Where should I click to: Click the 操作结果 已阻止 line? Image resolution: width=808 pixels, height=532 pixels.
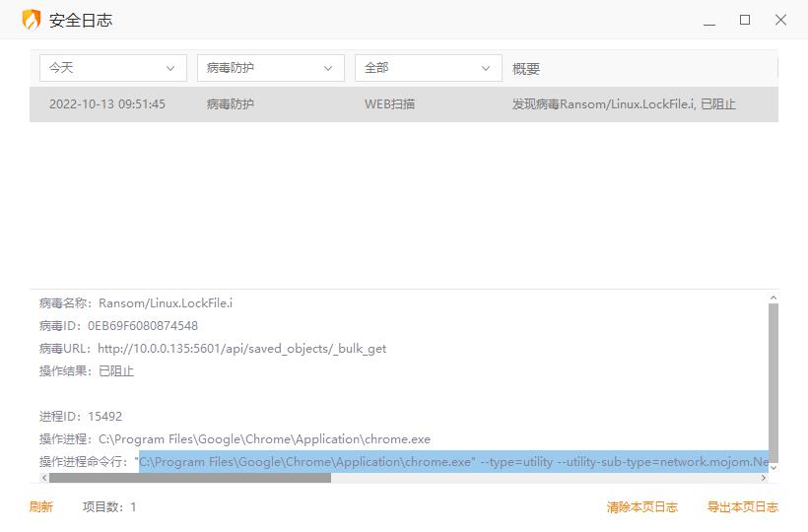click(87, 370)
